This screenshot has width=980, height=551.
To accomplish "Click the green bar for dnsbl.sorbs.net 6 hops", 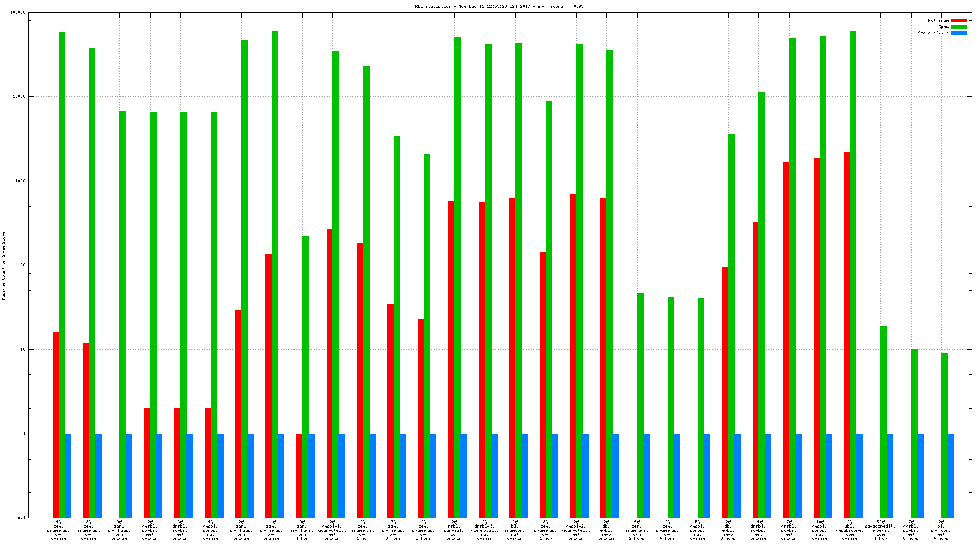I will click(x=914, y=434).
